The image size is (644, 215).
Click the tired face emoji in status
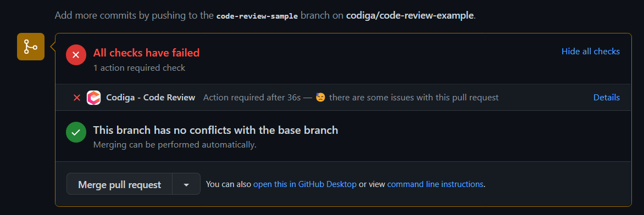point(320,98)
